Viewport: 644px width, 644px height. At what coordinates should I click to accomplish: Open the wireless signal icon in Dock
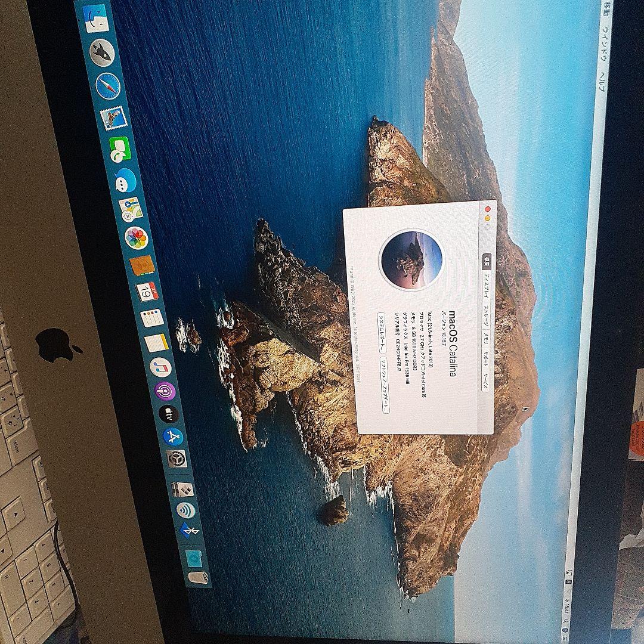[185, 510]
